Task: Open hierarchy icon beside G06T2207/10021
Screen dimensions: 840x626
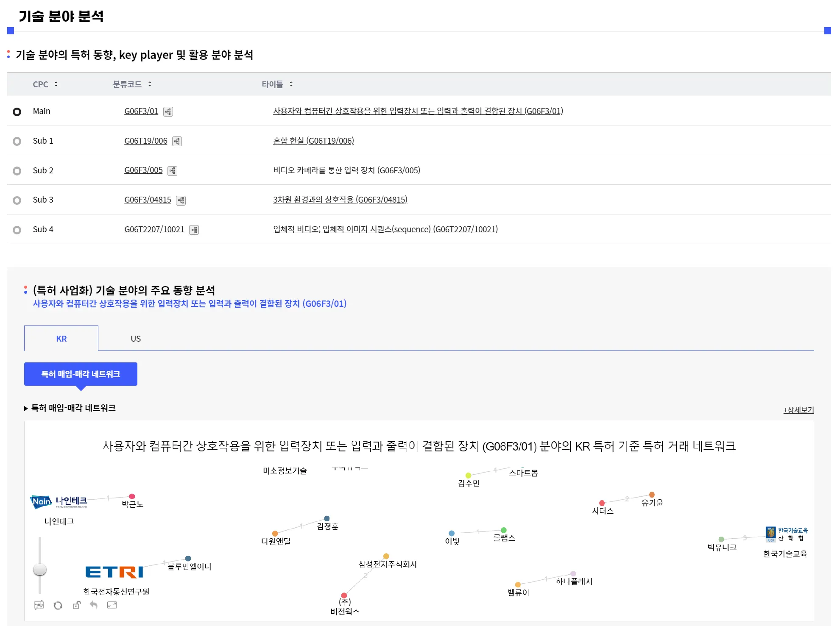Action: [x=194, y=230]
